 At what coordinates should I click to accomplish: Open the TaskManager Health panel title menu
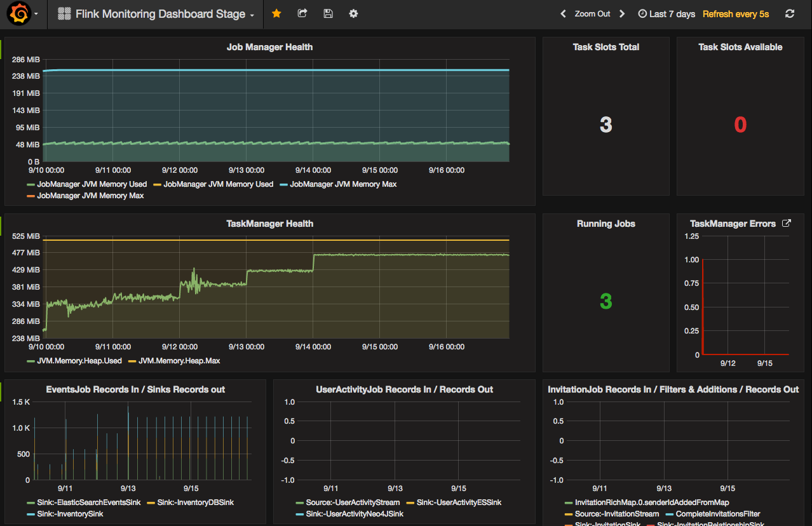tap(269, 224)
